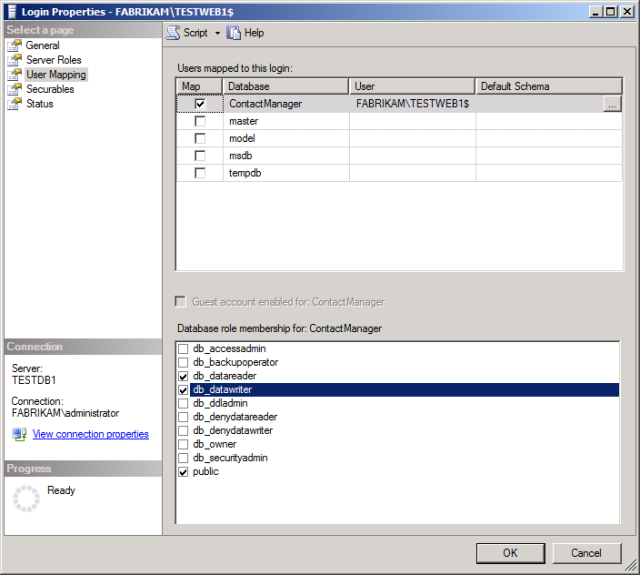Screen dimensions: 640x575
Task: Toggle the db_datareader role membership
Action: 183,376
